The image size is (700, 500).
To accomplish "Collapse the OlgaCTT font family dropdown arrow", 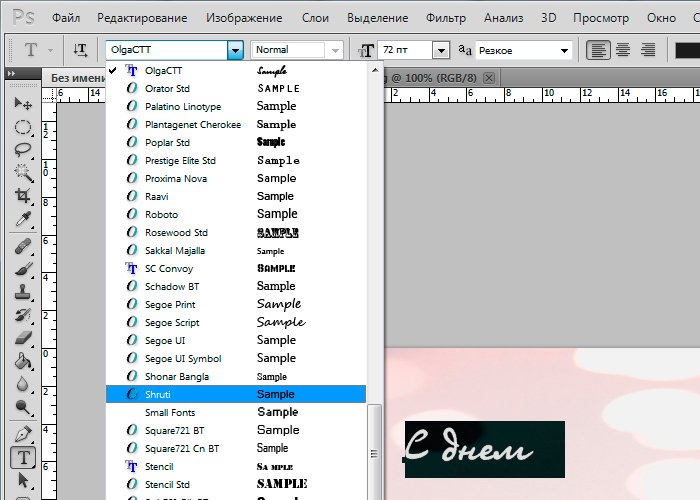I will (x=235, y=50).
